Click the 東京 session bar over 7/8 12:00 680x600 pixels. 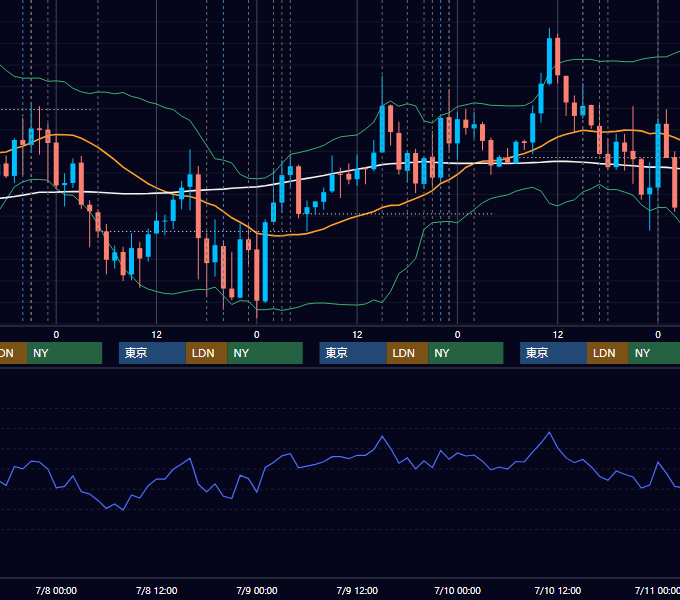tap(152, 353)
